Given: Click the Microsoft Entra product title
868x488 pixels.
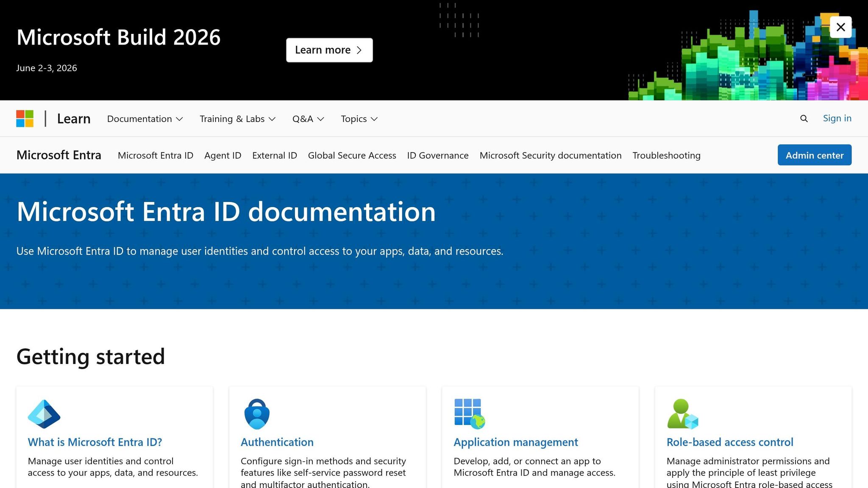Looking at the screenshot, I should 59,155.
